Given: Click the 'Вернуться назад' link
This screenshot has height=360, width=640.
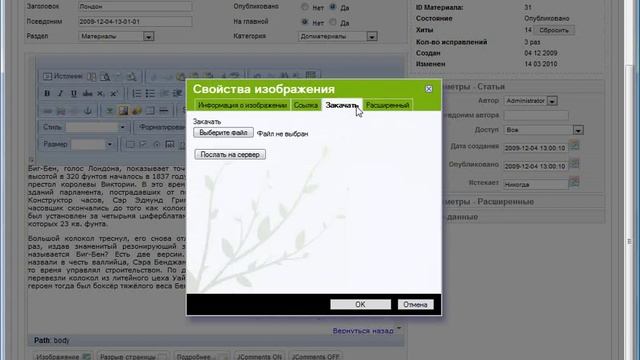Looking at the screenshot, I should tap(363, 331).
